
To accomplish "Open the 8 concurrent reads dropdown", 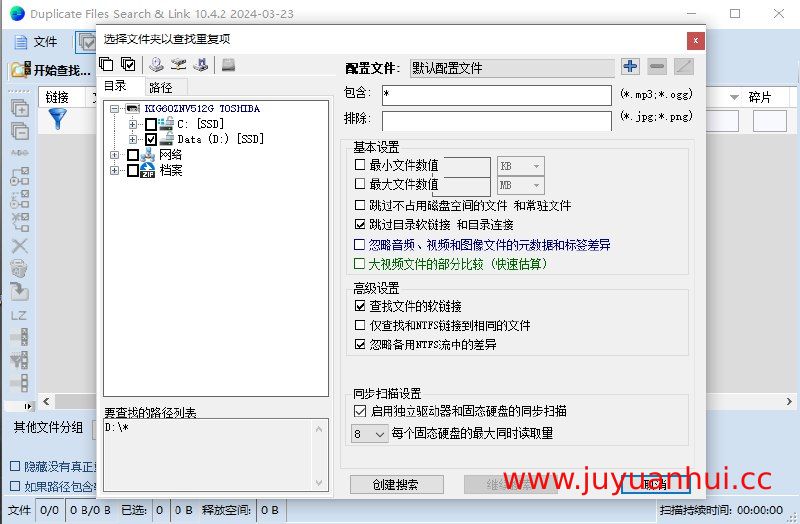I will pyautogui.click(x=369, y=434).
